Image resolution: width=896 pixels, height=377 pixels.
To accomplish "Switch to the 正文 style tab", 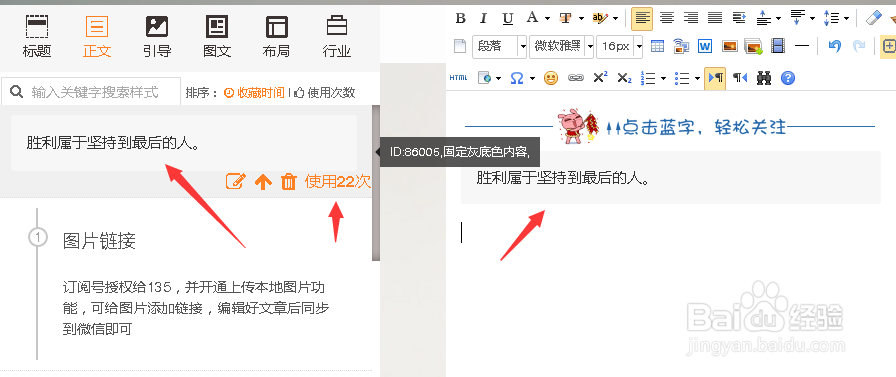I will point(97,36).
